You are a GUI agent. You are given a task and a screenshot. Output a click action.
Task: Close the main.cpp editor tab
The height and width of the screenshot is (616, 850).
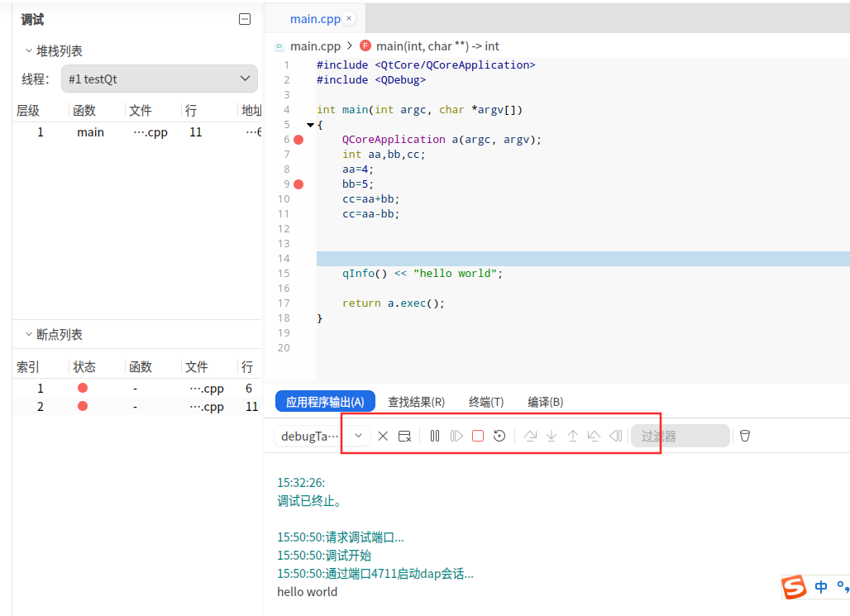(x=349, y=18)
